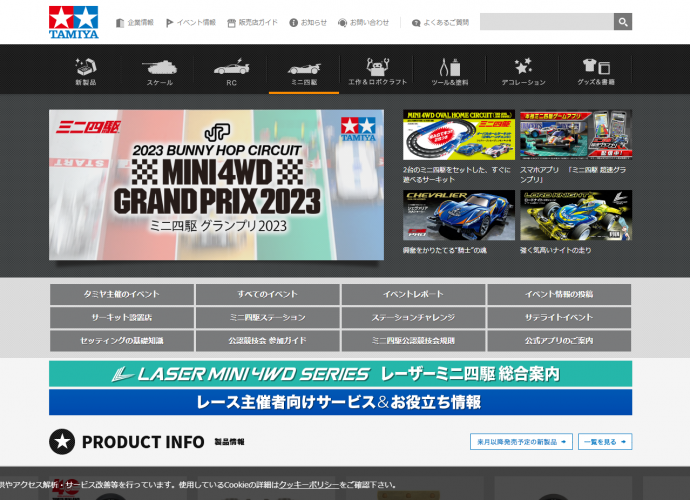Open イベント情報 flag link

[191, 22]
